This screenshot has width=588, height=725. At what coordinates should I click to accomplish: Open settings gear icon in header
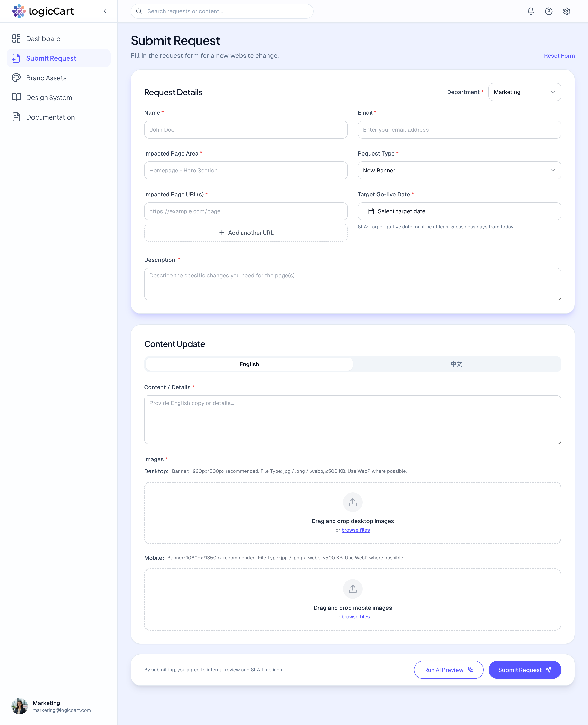(566, 11)
